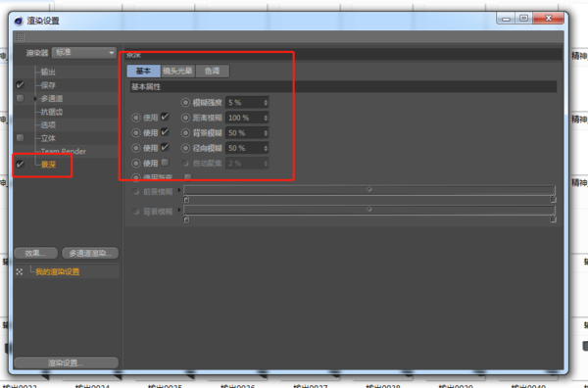Click the 渲染设置... button at bottom

tap(66, 363)
